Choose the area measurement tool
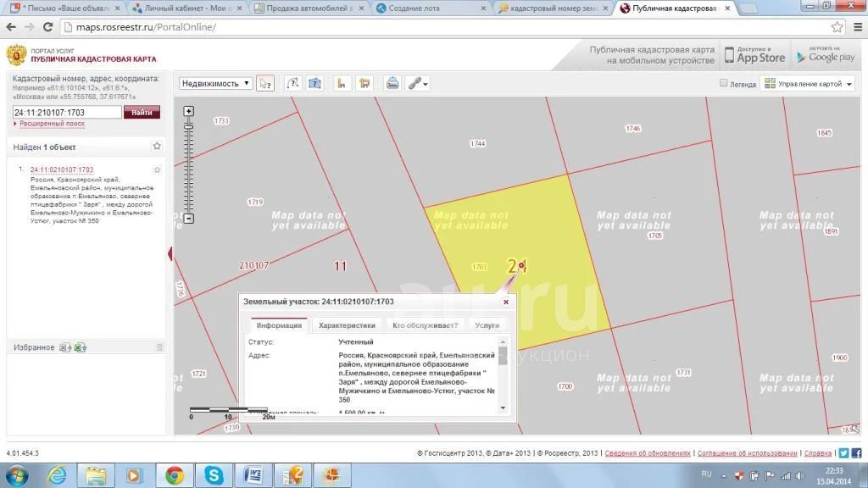Image resolution: width=868 pixels, height=488 pixels. [364, 84]
